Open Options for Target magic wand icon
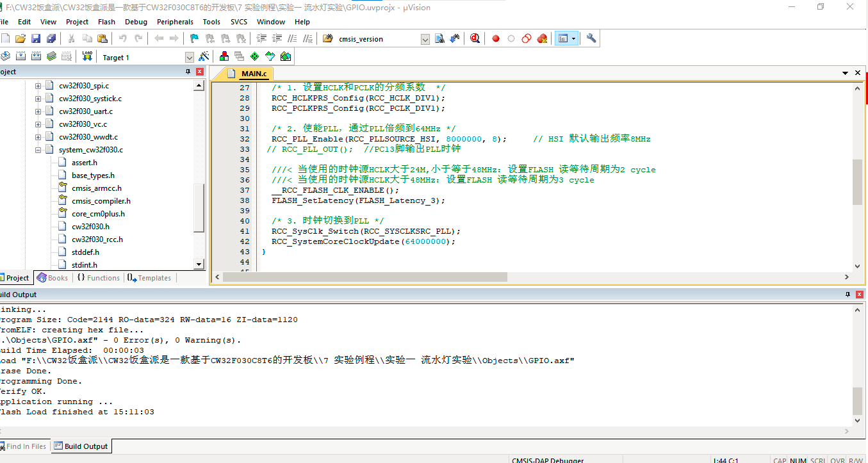 click(x=204, y=56)
